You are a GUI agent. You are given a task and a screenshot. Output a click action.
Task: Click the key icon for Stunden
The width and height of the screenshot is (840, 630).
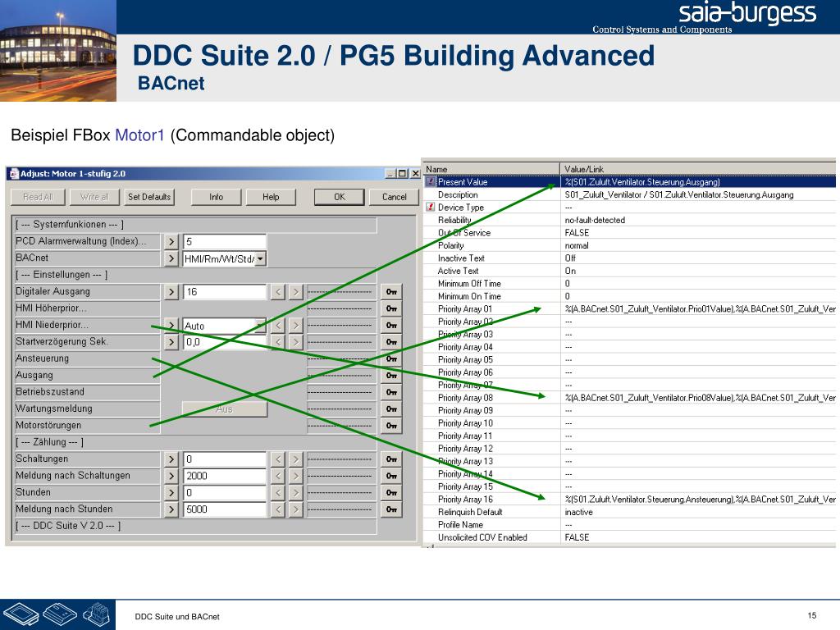pyautogui.click(x=391, y=492)
